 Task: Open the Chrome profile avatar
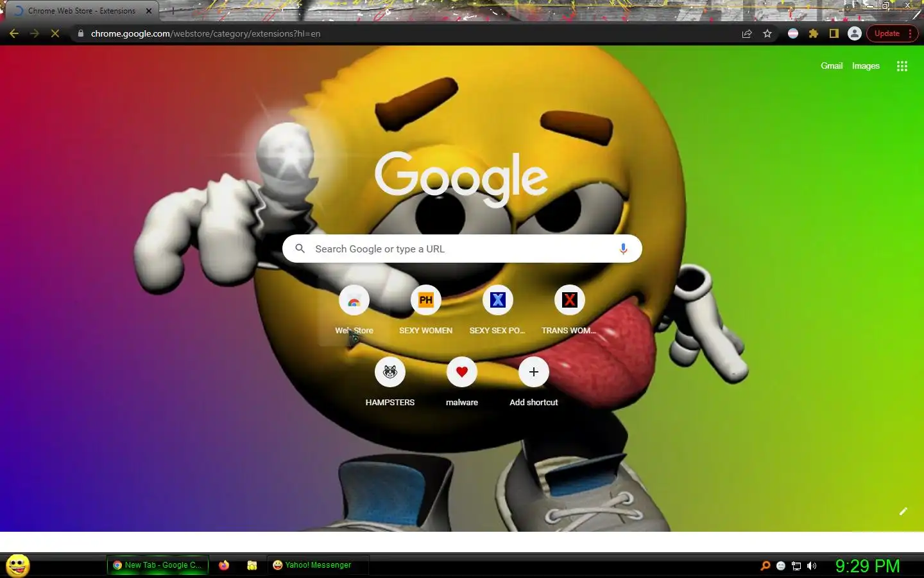[855, 33]
